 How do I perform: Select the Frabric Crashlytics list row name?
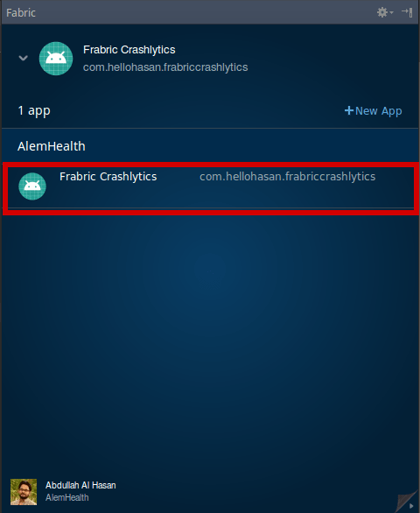[108, 177]
